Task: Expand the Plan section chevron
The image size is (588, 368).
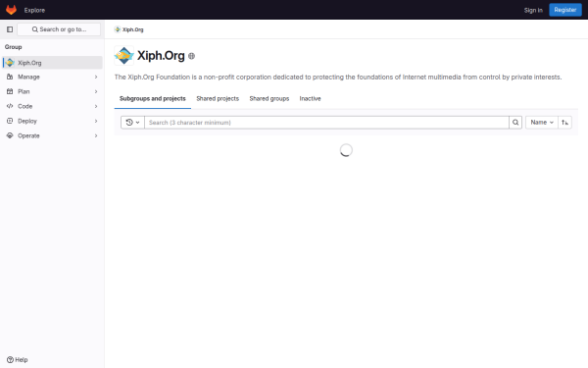Action: tap(96, 91)
